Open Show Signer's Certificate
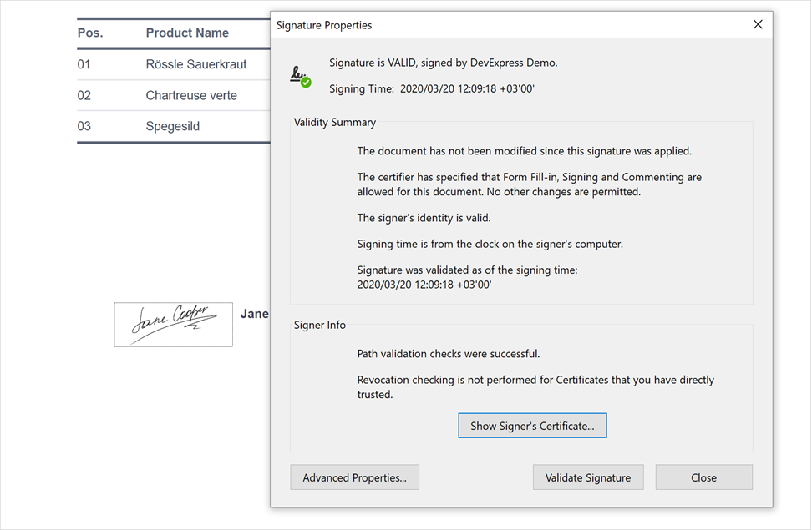The image size is (812, 530). (x=532, y=426)
